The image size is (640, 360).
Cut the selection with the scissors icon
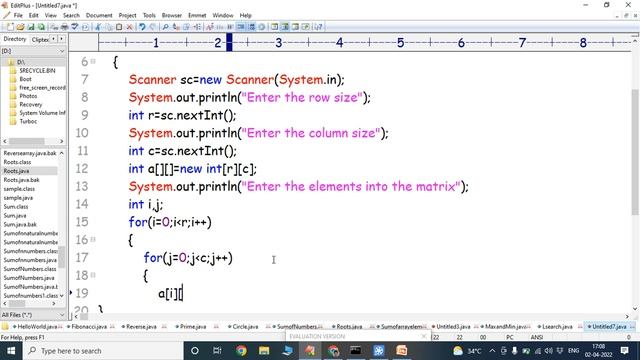pos(98,27)
